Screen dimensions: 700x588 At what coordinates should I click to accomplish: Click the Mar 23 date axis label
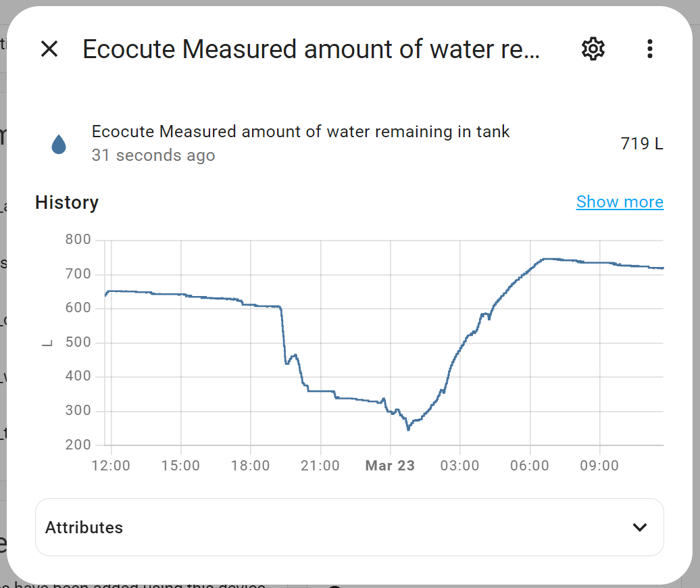(390, 466)
